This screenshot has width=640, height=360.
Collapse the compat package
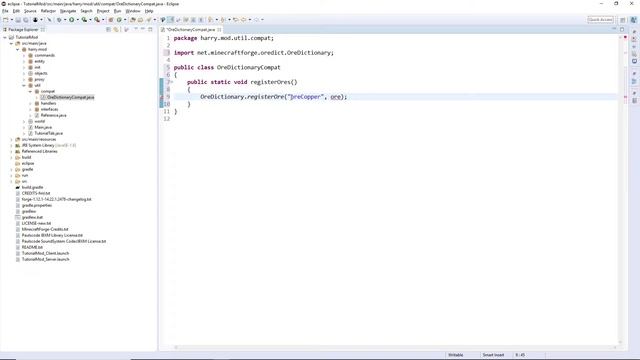[30, 91]
